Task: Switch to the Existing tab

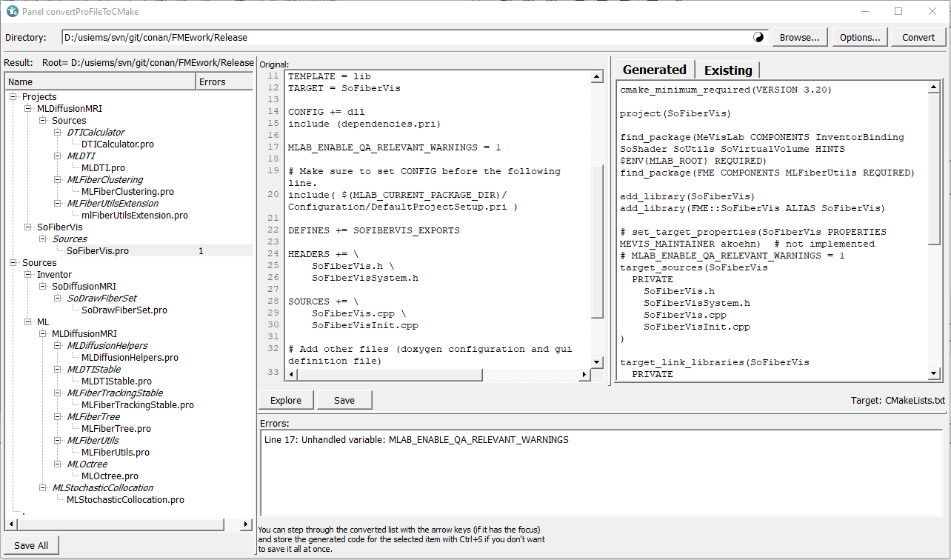Action: coord(727,70)
